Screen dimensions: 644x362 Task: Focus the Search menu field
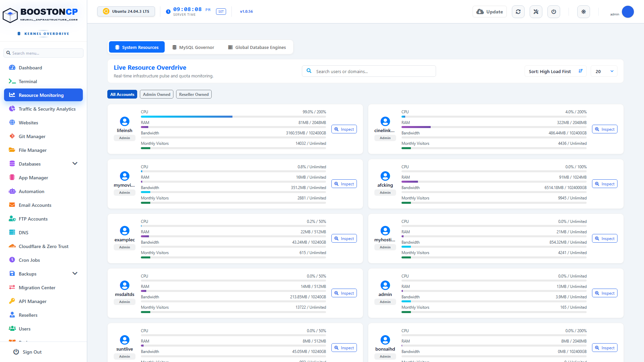(x=43, y=53)
